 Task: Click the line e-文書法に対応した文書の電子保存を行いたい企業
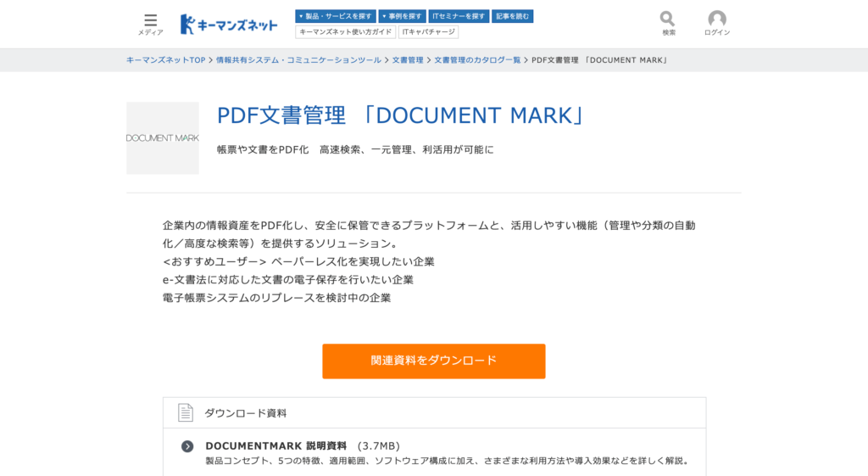(x=288, y=280)
